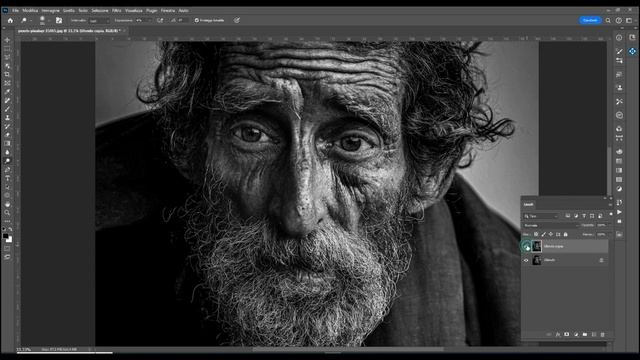Select the History Brush tool

pyautogui.click(x=7, y=126)
